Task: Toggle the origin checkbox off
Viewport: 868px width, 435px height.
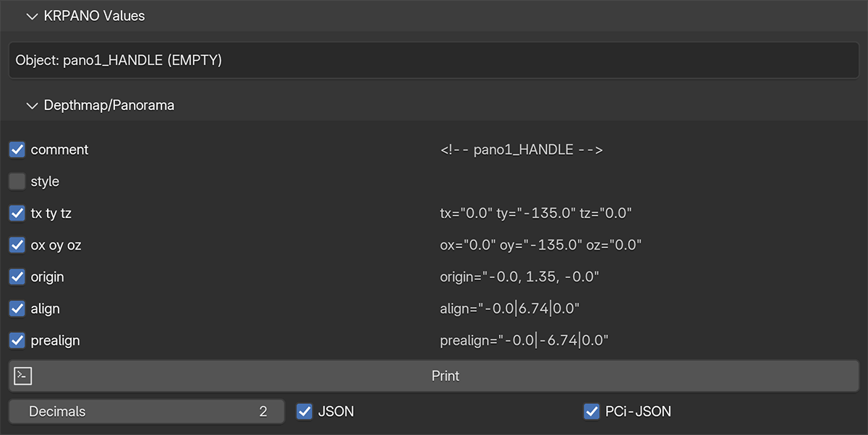Action: [x=17, y=277]
